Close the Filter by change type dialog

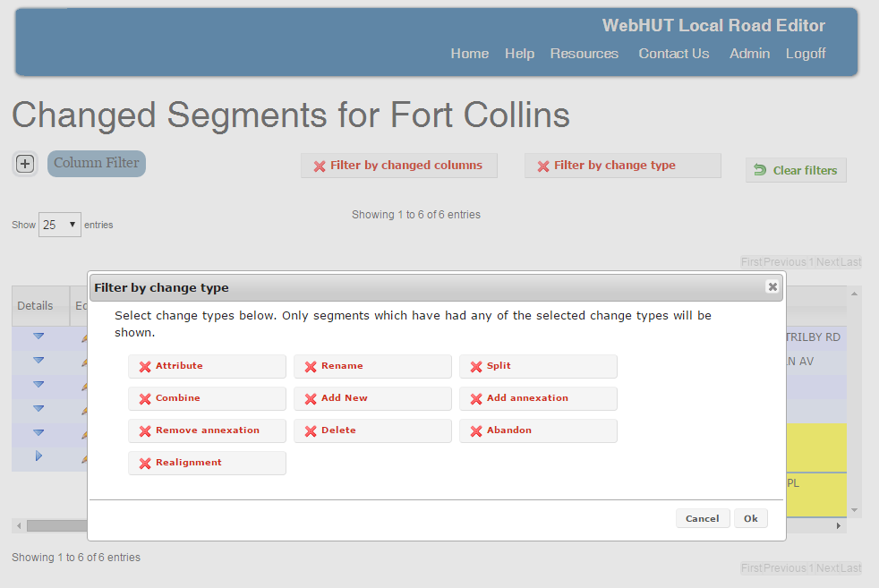pos(772,286)
